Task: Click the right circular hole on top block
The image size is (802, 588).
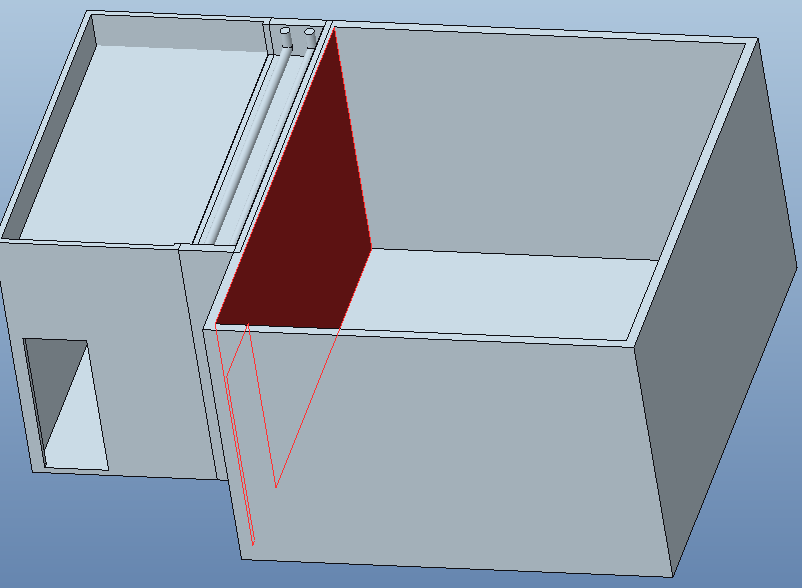Action: (309, 32)
